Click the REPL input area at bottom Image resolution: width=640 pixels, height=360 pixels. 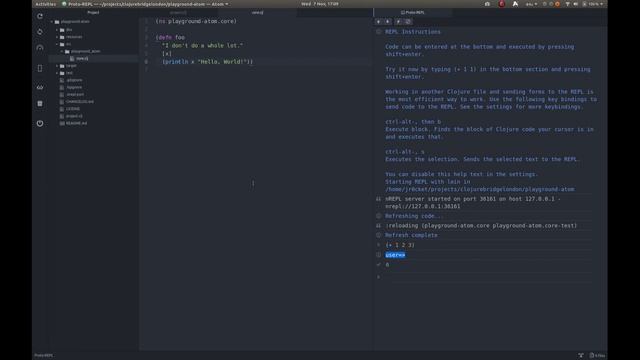tap(488, 278)
